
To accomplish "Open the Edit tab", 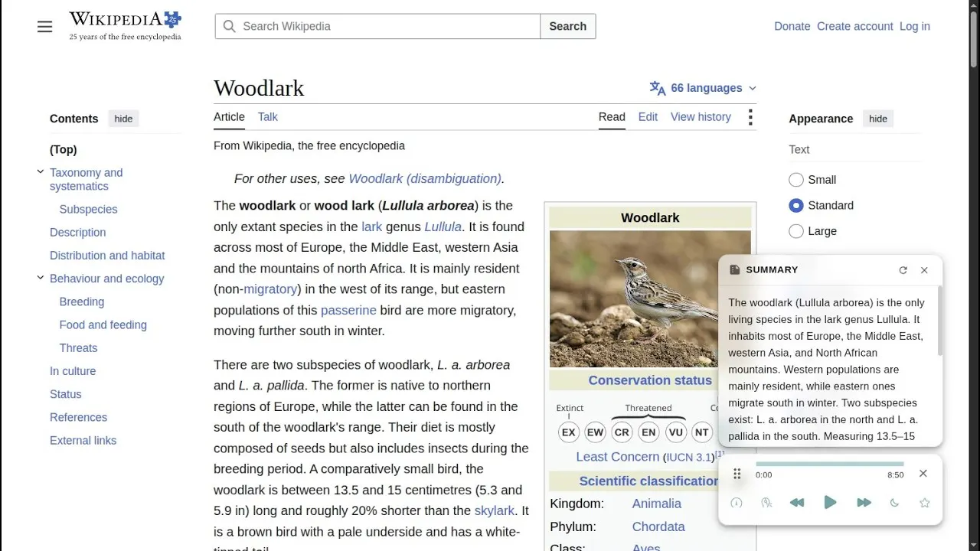I will pyautogui.click(x=648, y=117).
